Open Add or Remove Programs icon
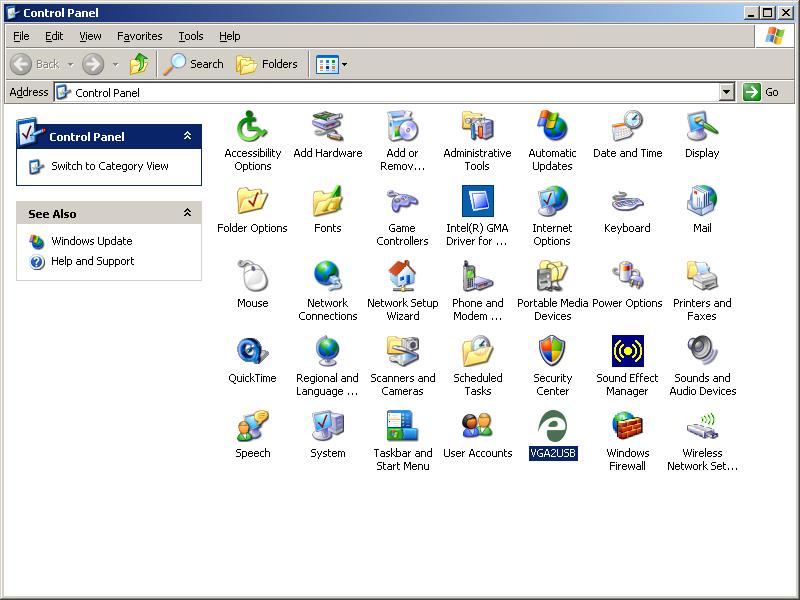 (402, 127)
